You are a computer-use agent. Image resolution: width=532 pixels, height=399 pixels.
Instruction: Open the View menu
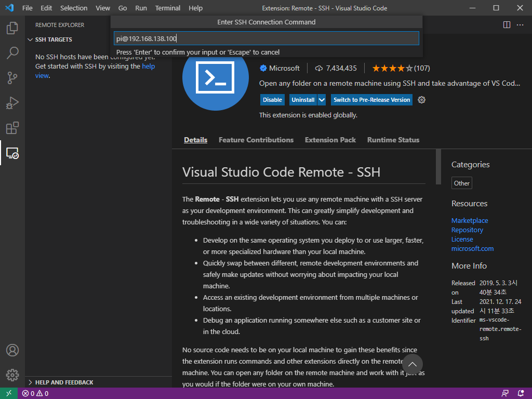point(102,8)
